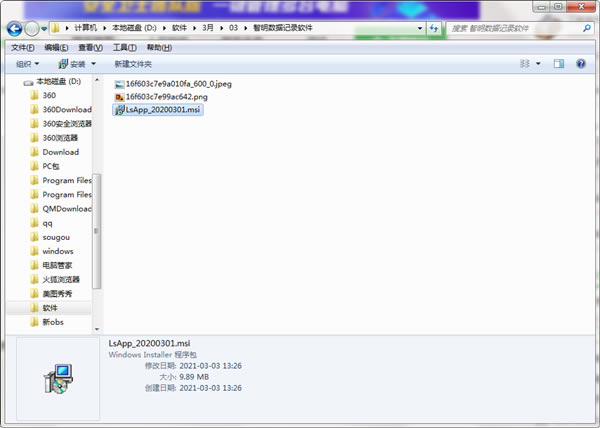
Task: Open the 文件(F) menu
Action: [24, 47]
